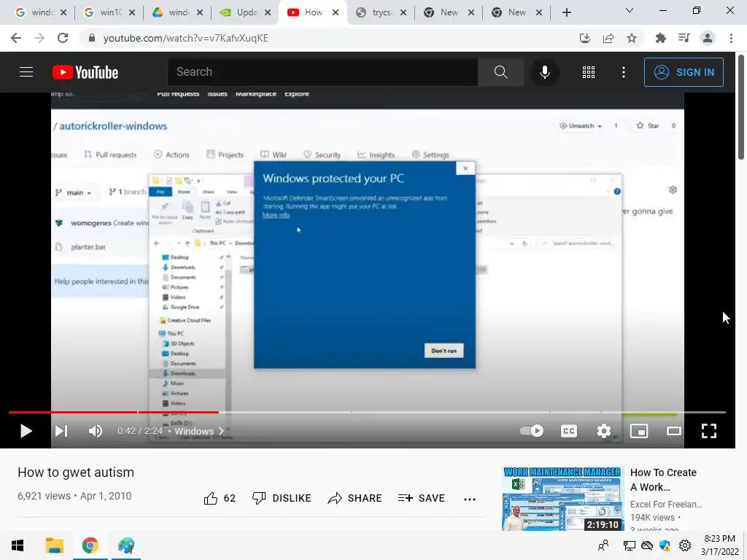Image resolution: width=747 pixels, height=560 pixels.
Task: Close the 'How' YouTube tab
Action: coord(336,12)
